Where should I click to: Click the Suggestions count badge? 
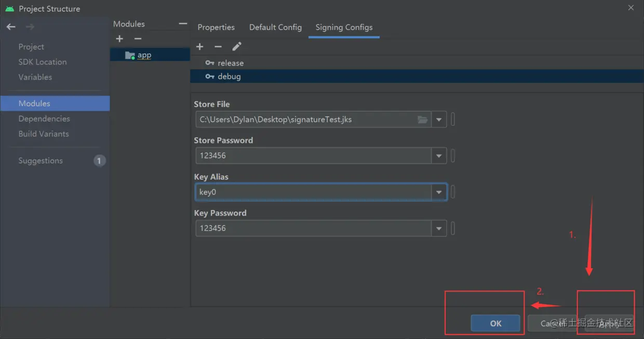100,161
